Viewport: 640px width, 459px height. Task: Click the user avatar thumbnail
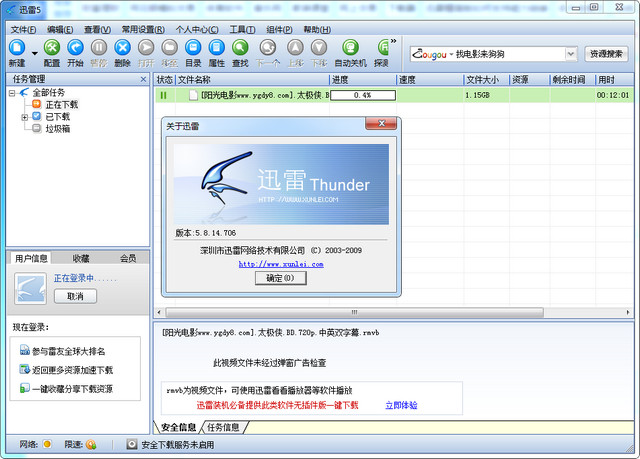coord(31,288)
